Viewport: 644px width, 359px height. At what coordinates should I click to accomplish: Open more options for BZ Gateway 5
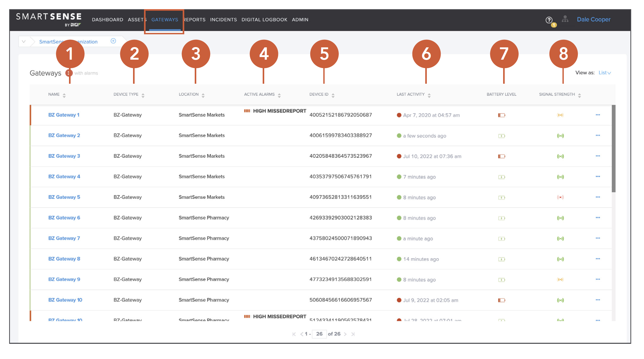[x=598, y=197]
